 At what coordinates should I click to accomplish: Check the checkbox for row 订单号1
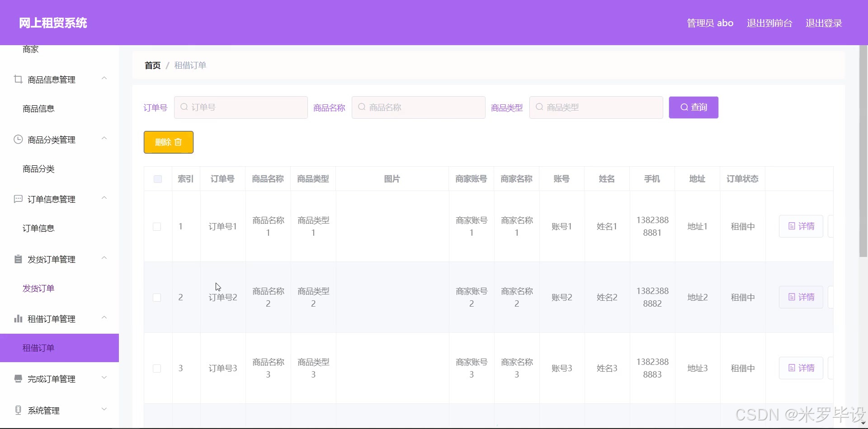point(157,227)
